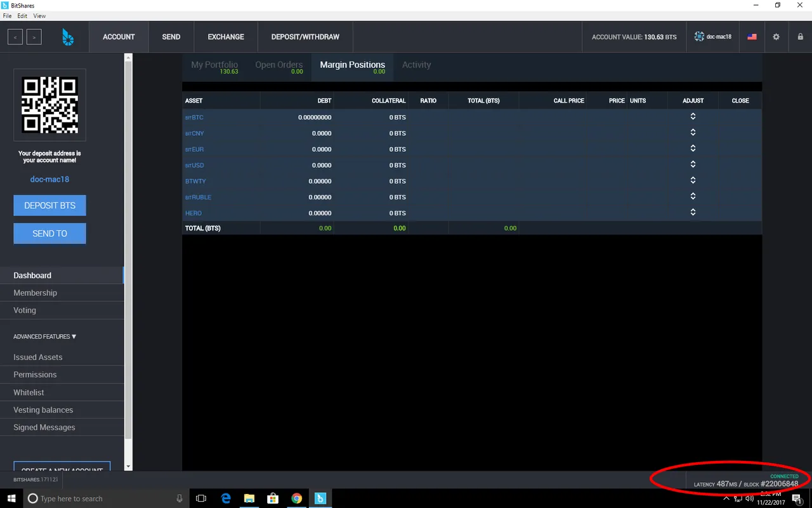Open Permissions in sidebar
Image resolution: width=812 pixels, height=508 pixels.
pyautogui.click(x=62, y=375)
